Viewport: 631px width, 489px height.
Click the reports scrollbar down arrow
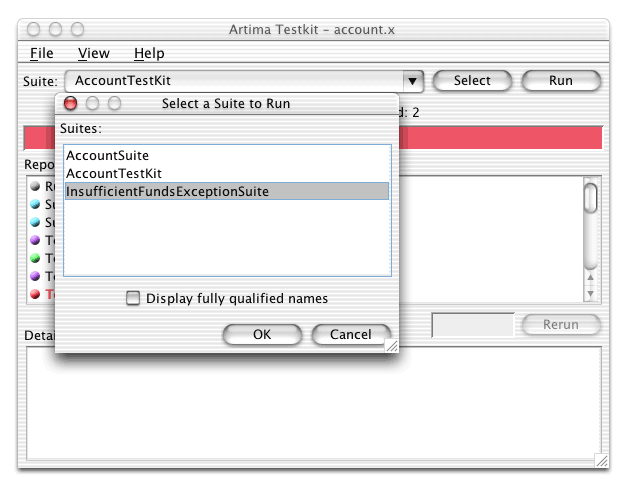(590, 293)
